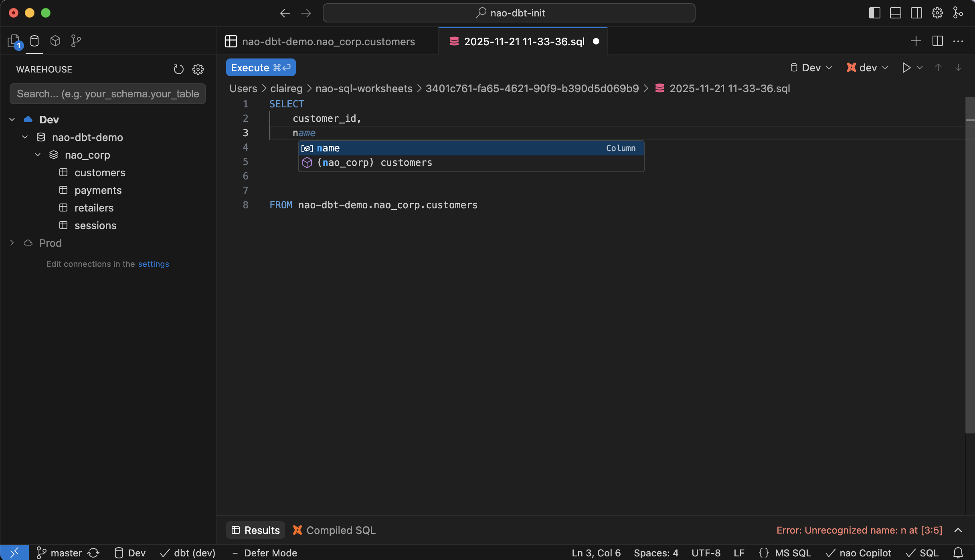Click the Execute button
This screenshot has height=560, width=975.
(261, 67)
